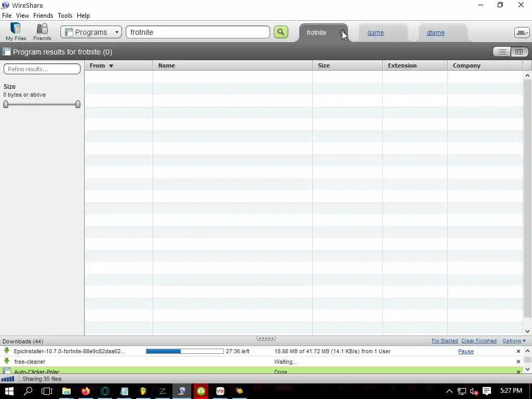Click the downloads panel resize grip
Screen dimensions: 532x399
pyautogui.click(x=266, y=338)
